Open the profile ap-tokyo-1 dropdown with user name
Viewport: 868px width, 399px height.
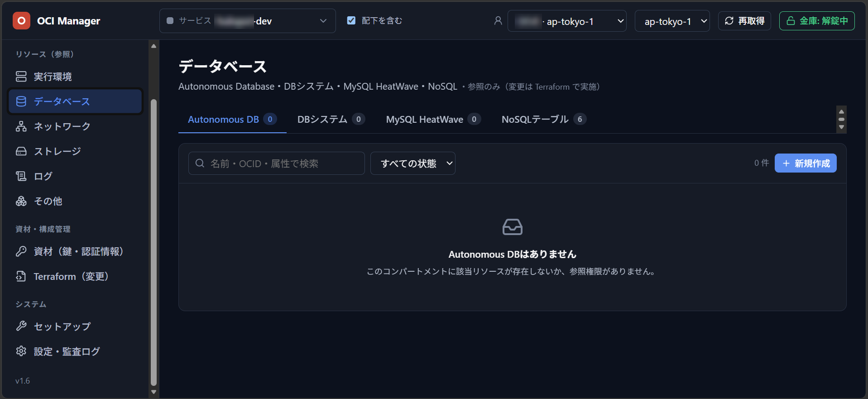click(567, 21)
